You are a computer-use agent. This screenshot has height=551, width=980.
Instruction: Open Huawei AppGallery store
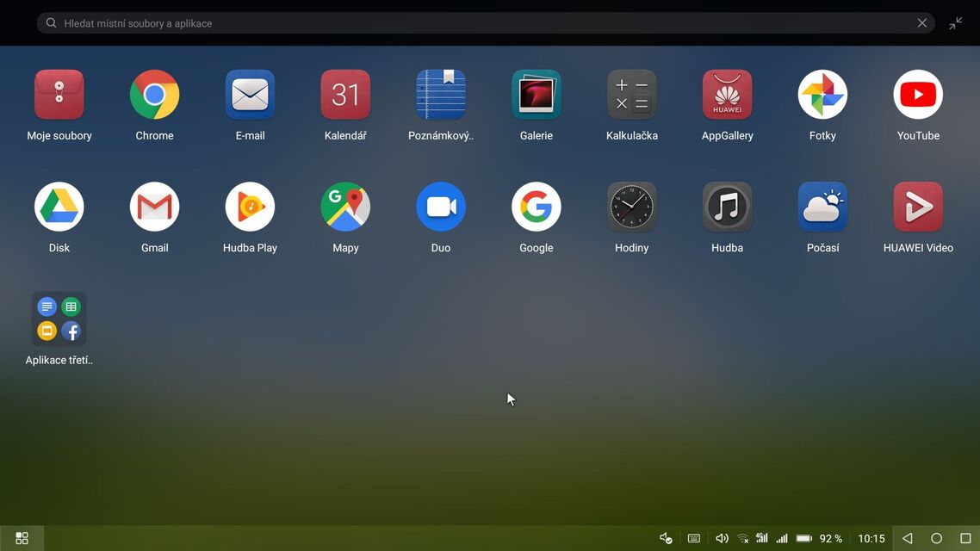728,95
